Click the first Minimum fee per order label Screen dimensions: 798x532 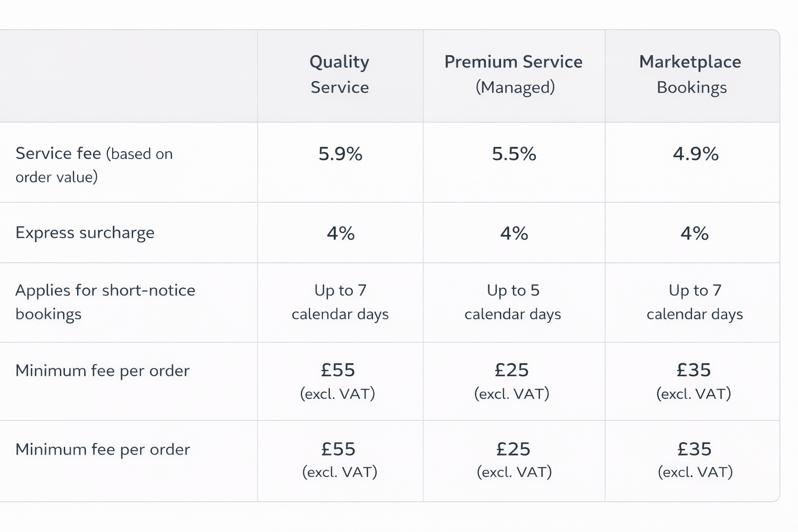tap(102, 370)
